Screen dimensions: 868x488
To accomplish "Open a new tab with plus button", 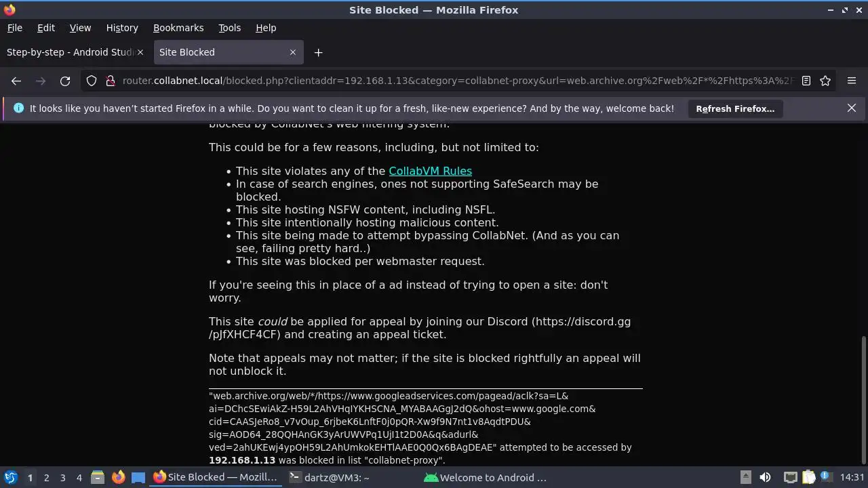I will click(318, 52).
